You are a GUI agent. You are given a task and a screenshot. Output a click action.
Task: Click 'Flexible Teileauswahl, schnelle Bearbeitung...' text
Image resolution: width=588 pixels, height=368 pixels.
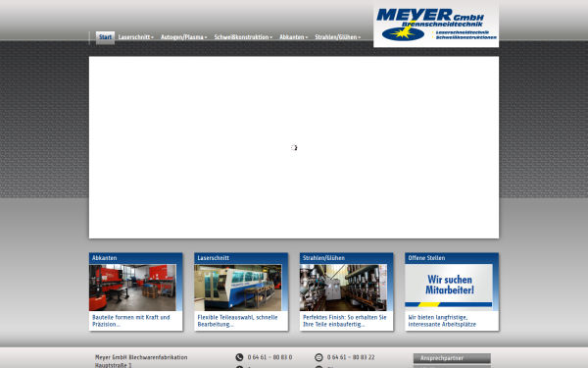click(237, 321)
